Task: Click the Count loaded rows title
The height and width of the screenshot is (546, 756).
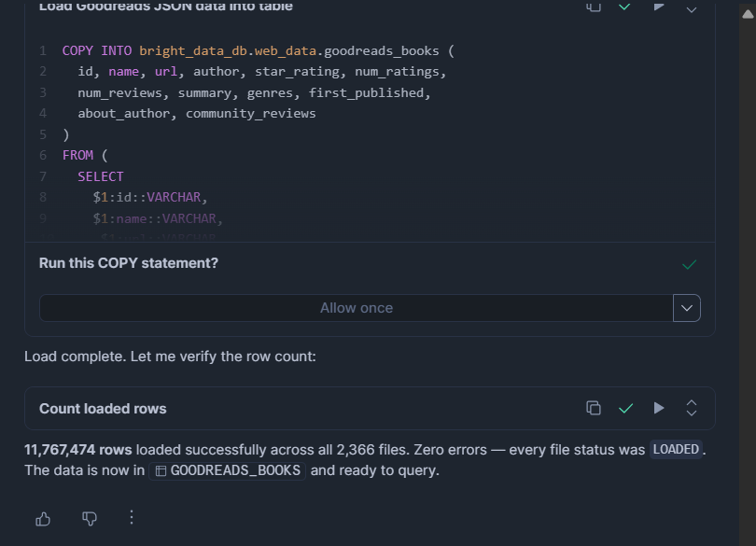Action: click(x=103, y=409)
